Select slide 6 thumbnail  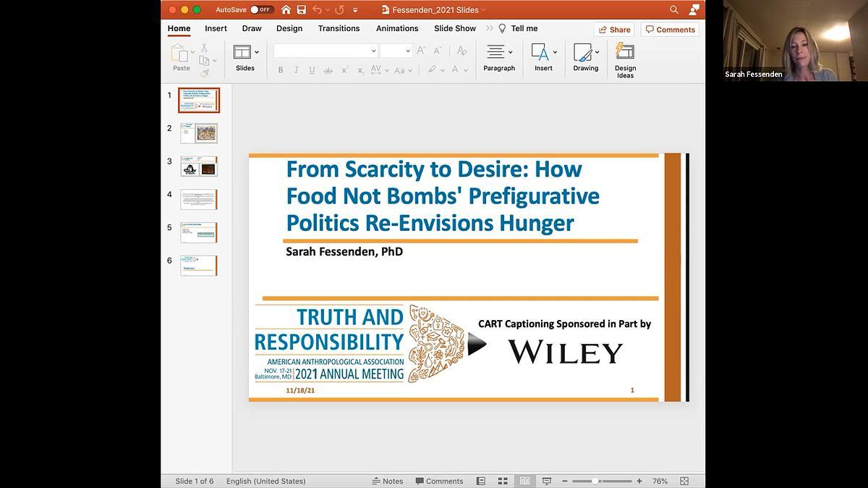199,265
